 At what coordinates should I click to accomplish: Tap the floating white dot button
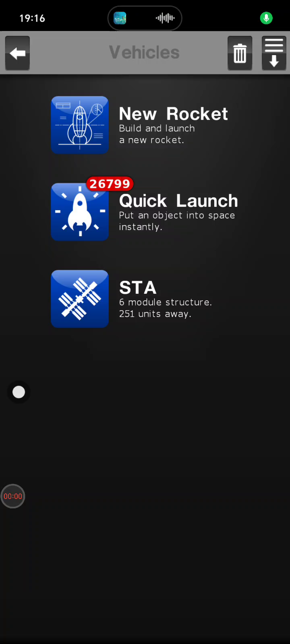[19, 392]
